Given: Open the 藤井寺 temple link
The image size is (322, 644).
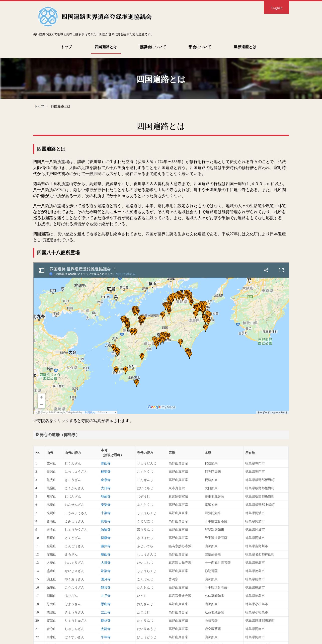Looking at the screenshot, I should 106,546.
